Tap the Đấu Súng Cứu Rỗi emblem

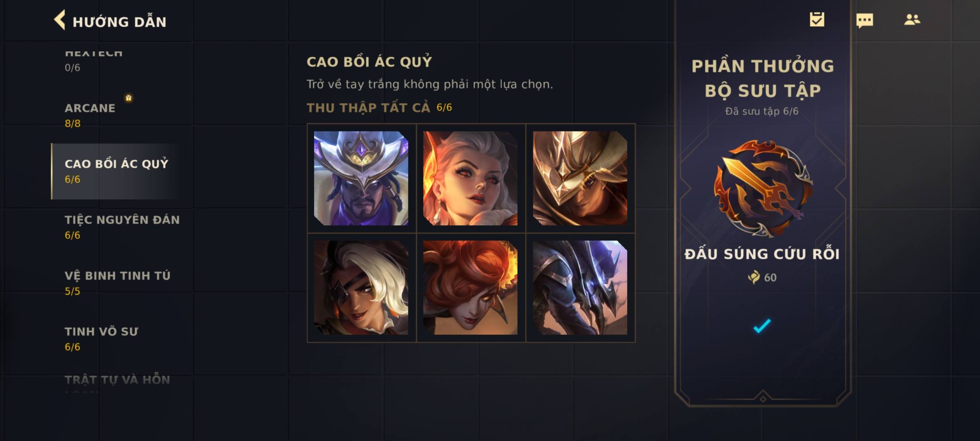[763, 189]
